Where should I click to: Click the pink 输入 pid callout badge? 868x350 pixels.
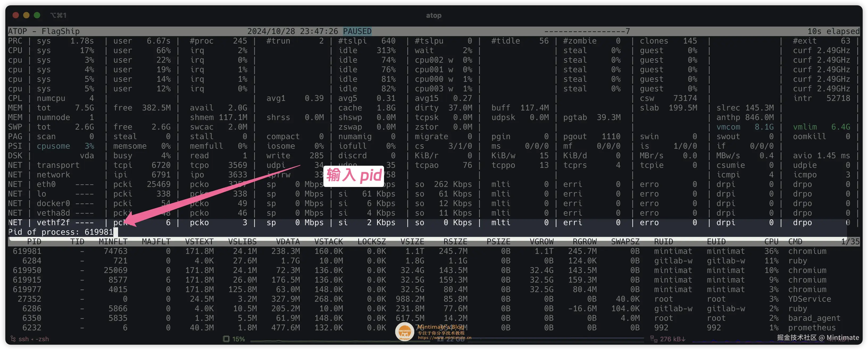353,176
